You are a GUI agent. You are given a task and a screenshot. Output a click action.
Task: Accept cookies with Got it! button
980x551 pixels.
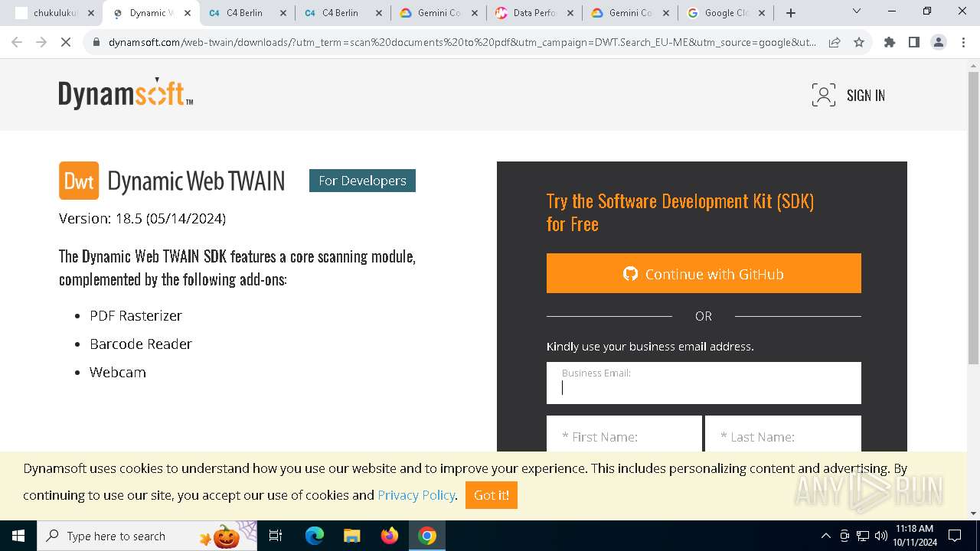click(492, 495)
